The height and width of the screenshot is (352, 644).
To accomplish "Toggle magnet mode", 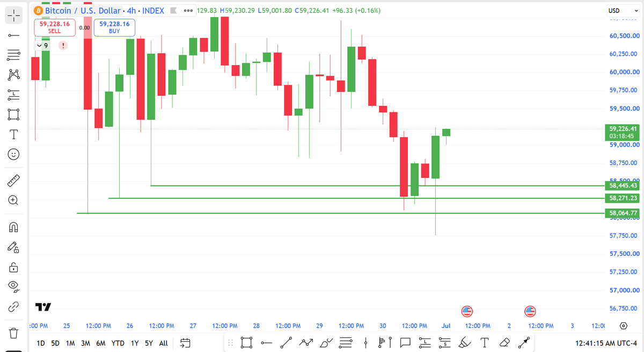I will (x=13, y=227).
